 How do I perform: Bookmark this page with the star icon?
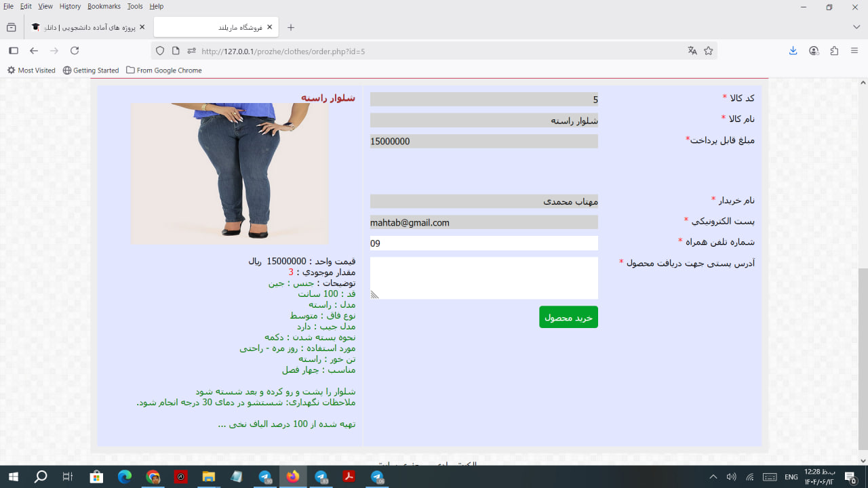pos(709,51)
